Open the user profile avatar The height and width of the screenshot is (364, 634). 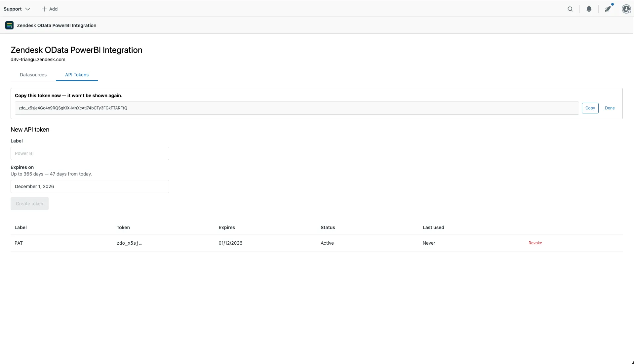626,9
